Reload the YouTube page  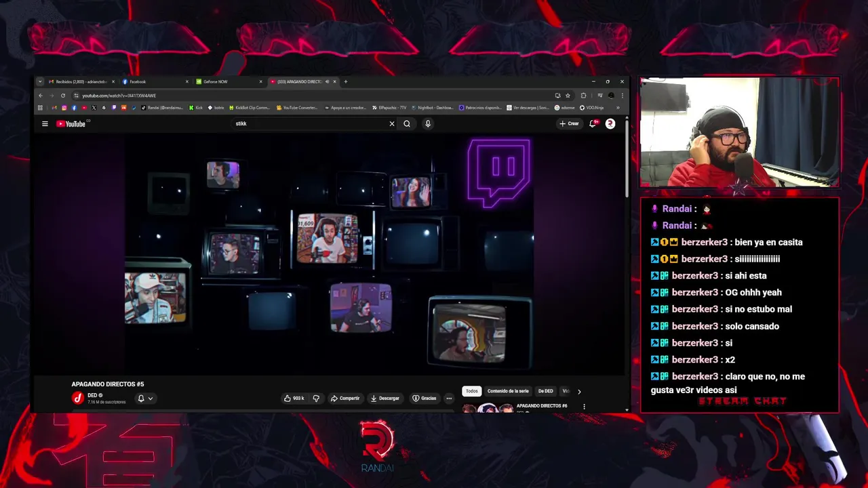tap(63, 96)
